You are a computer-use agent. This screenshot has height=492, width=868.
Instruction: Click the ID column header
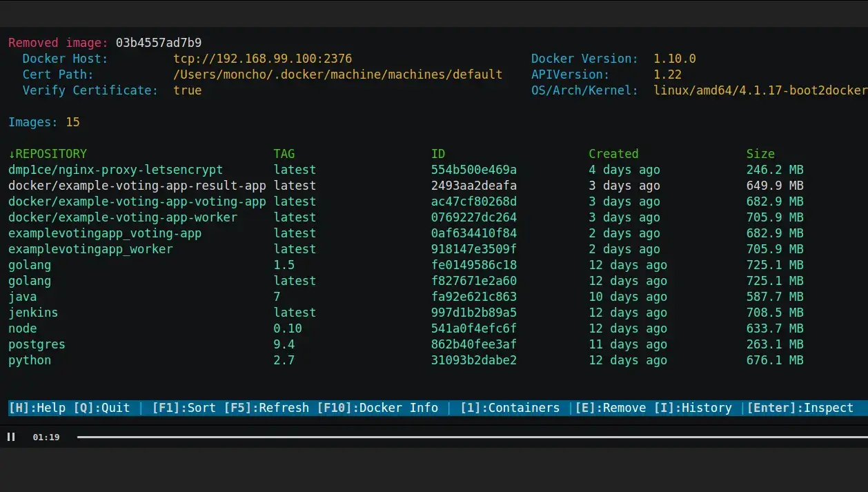point(438,154)
